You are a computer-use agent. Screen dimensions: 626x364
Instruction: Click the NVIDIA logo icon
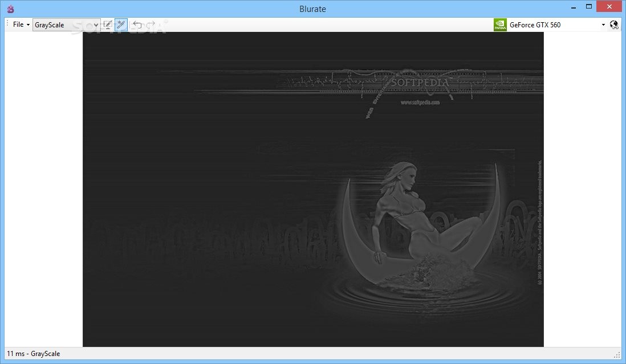point(500,24)
